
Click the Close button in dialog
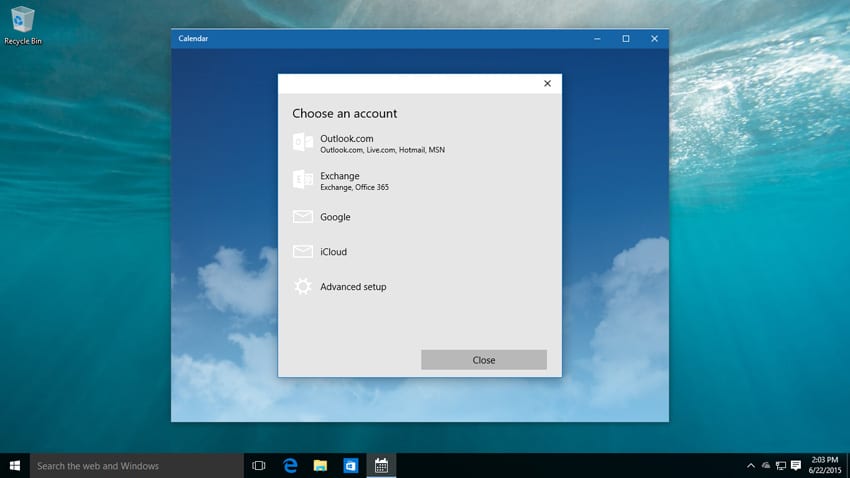pyautogui.click(x=484, y=360)
